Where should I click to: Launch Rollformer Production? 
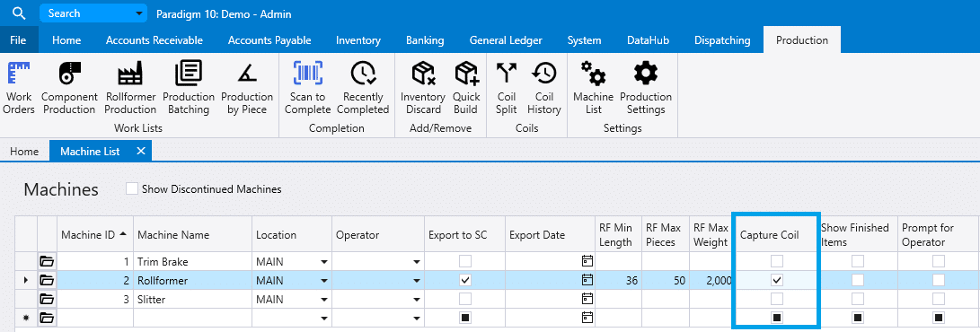pyautogui.click(x=130, y=88)
